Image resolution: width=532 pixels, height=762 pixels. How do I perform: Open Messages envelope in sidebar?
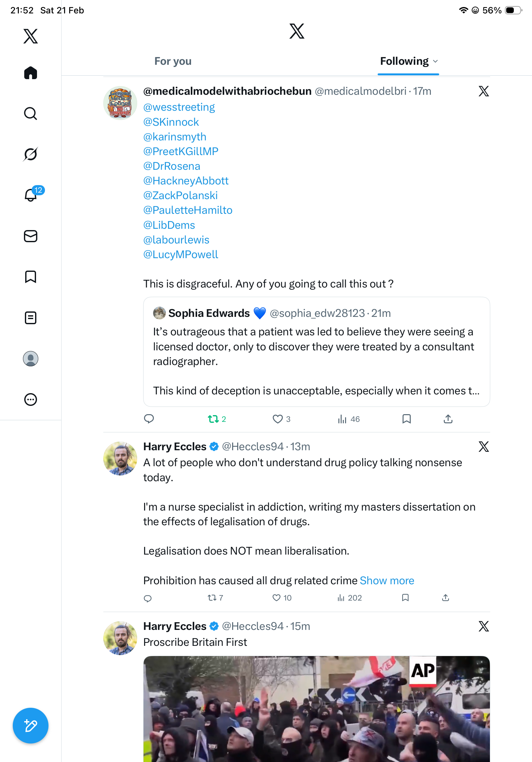(x=31, y=236)
